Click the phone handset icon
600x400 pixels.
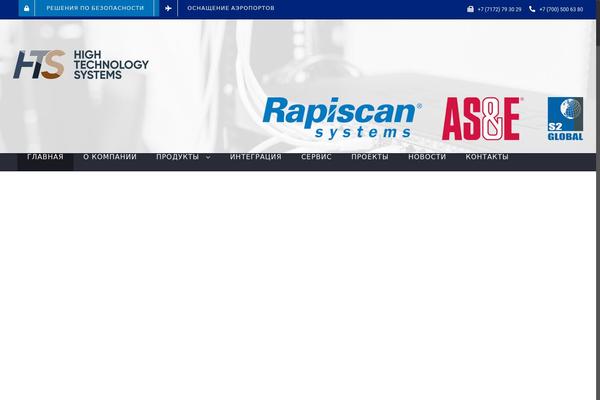(532, 9)
